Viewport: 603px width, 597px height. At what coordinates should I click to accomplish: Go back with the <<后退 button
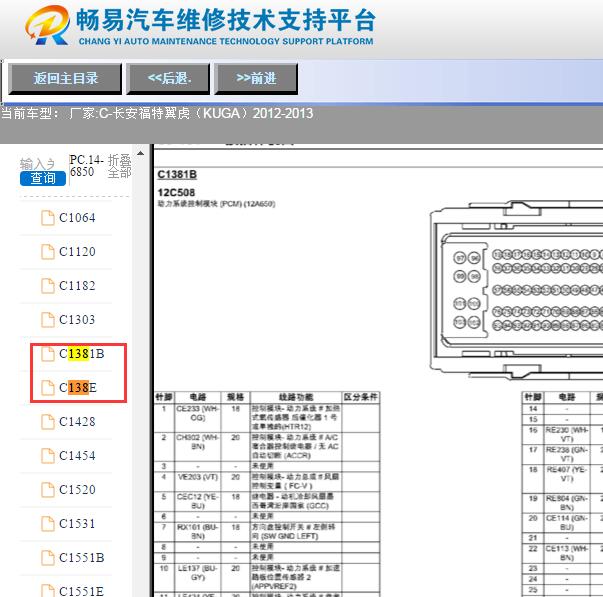click(168, 78)
